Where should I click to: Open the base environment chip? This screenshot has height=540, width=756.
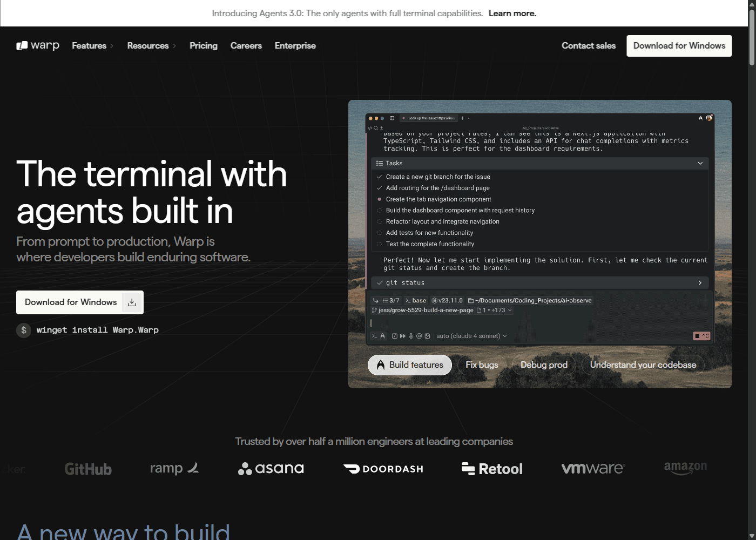tap(416, 301)
